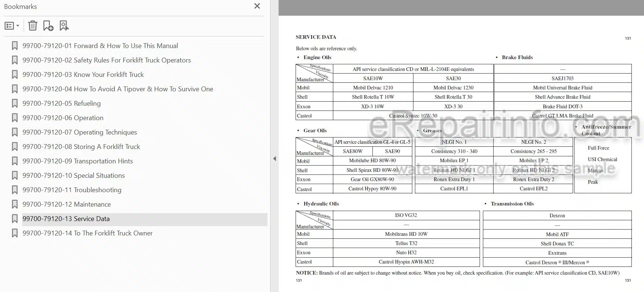
Task: Click the Shell Rotella T 10W cell
Action: (x=373, y=97)
